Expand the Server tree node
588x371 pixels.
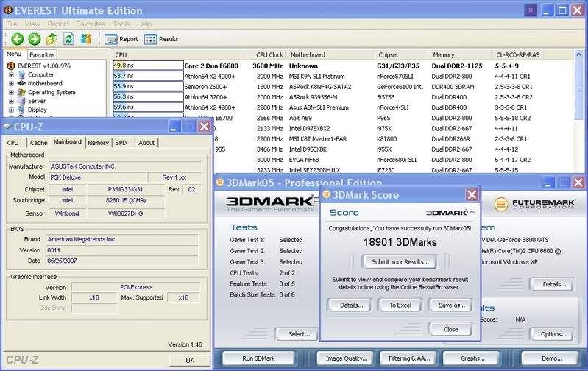[x=11, y=101]
